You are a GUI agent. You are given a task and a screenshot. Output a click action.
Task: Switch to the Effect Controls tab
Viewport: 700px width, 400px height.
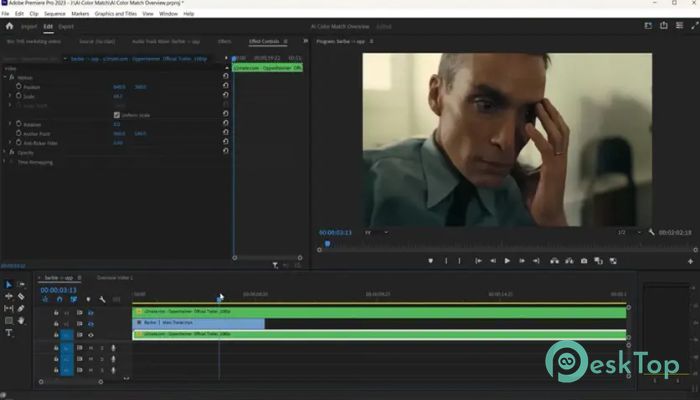[264, 42]
